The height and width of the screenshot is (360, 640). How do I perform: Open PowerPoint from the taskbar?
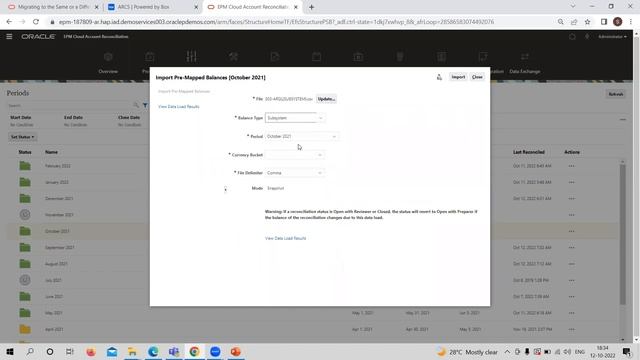[x=236, y=351]
